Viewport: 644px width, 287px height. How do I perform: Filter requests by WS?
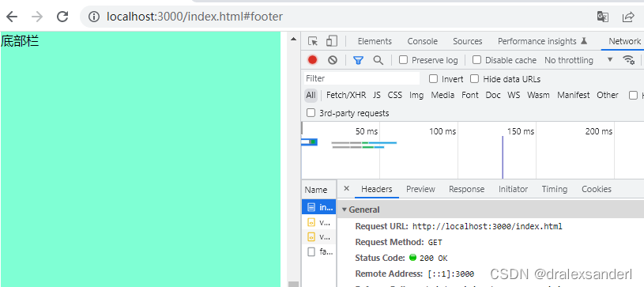point(514,95)
